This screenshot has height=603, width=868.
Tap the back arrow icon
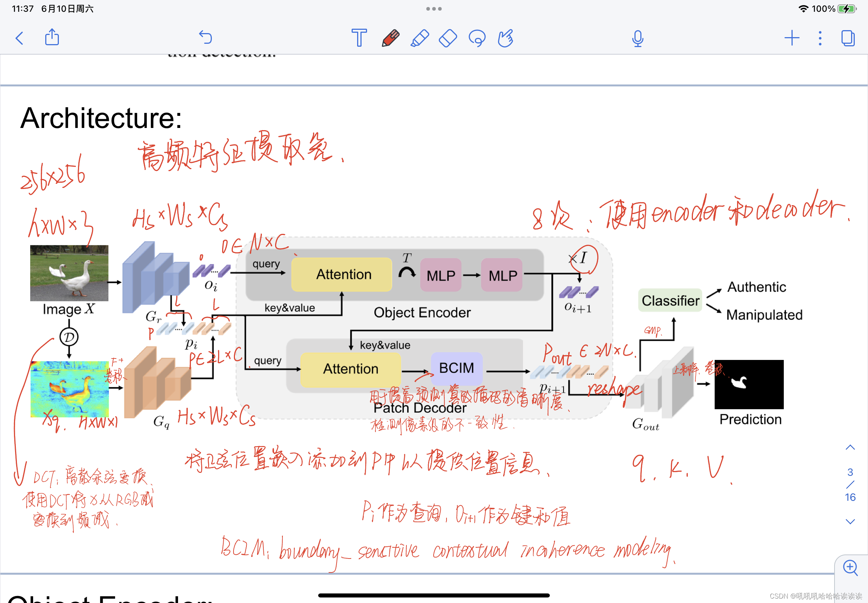coord(19,38)
